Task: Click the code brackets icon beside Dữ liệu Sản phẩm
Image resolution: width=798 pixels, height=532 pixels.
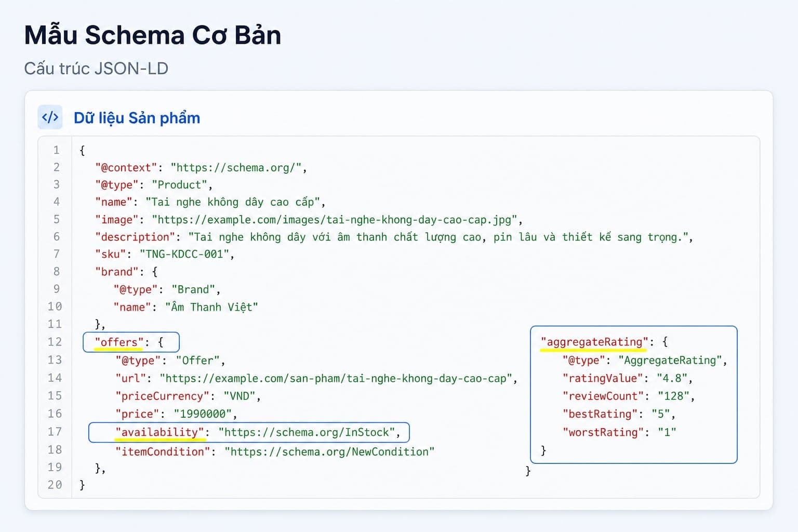Action: 50,117
